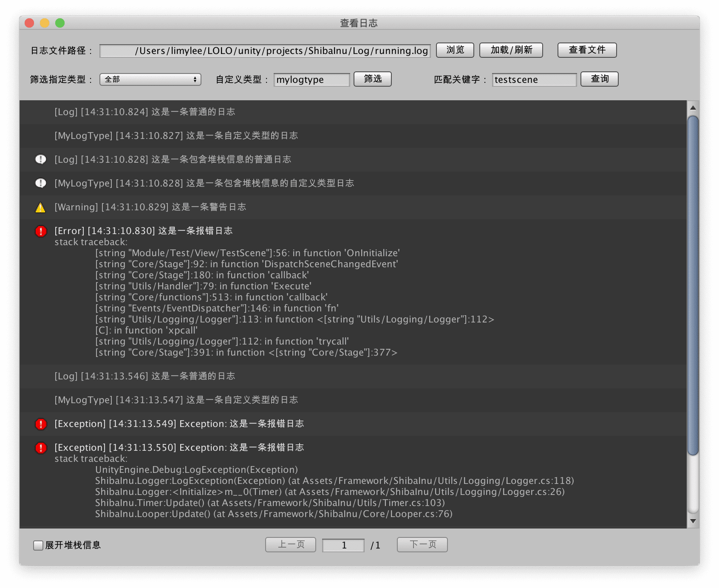Click the traceback line mentioning 'xpcall'

(146, 331)
